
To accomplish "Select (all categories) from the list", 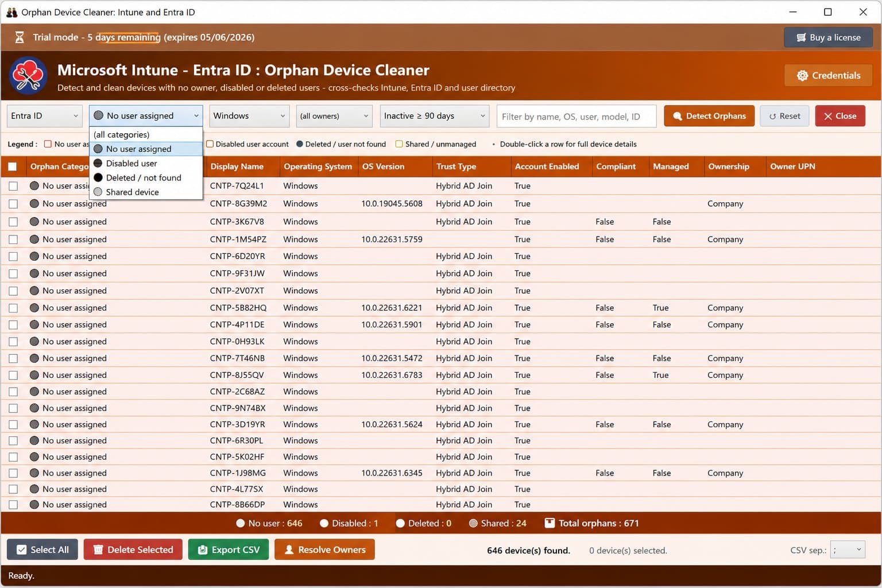I will pyautogui.click(x=146, y=134).
